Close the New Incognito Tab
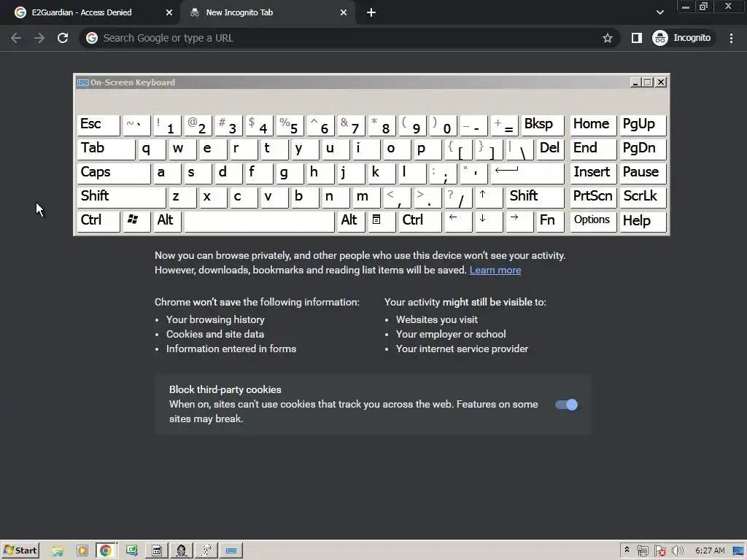This screenshot has width=747, height=560. click(344, 13)
